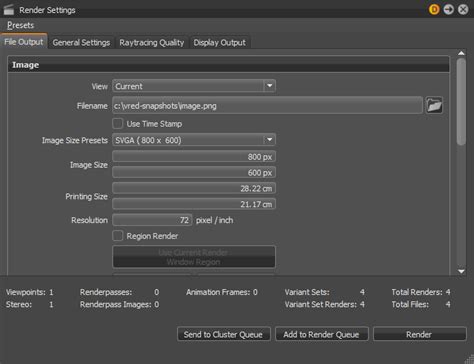Image resolution: width=474 pixels, height=364 pixels.
Task: Open the Display Output tab
Action: [x=220, y=42]
